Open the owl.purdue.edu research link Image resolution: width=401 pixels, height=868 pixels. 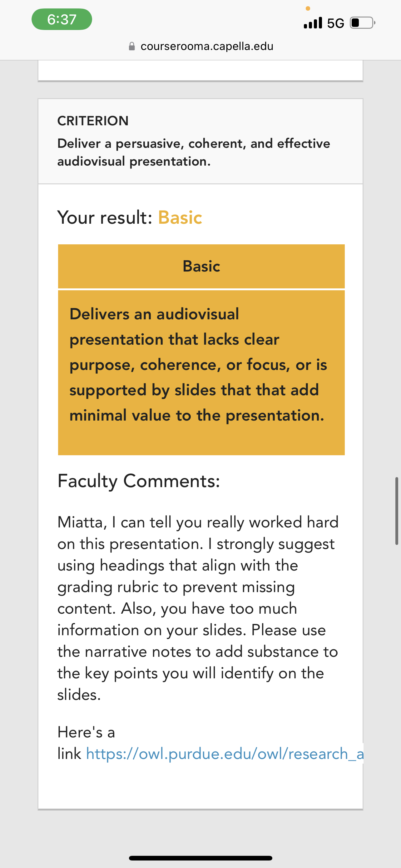point(225,753)
